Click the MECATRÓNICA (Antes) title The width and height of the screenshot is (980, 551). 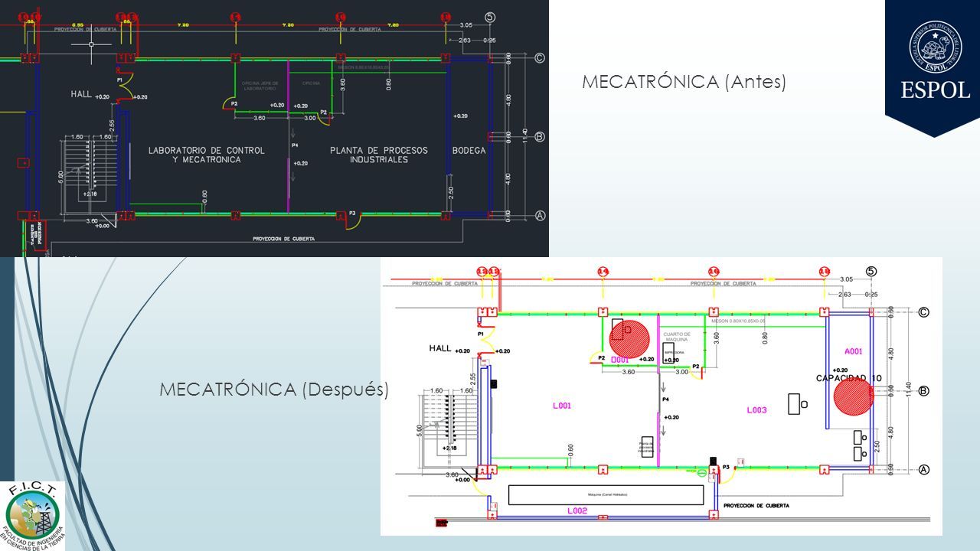pos(684,82)
